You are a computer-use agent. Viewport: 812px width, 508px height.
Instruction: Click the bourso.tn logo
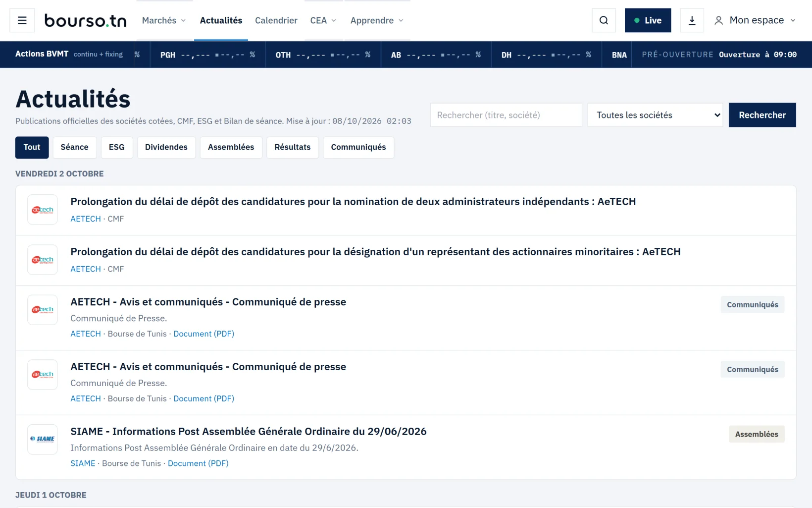coord(85,20)
